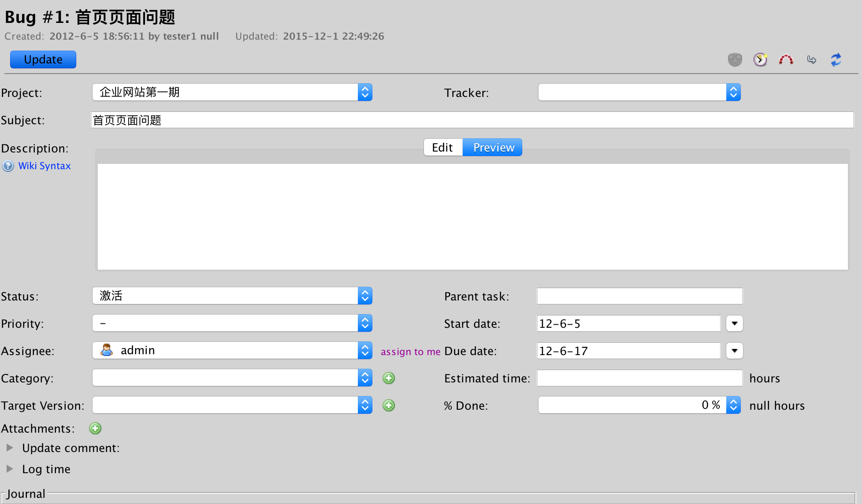Open the Priority dropdown

coord(232,323)
